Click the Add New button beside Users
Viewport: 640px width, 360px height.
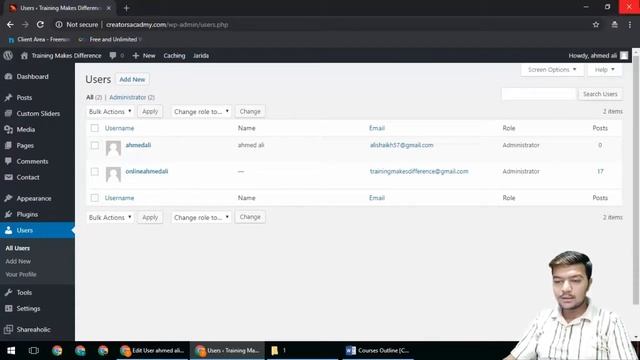click(132, 79)
